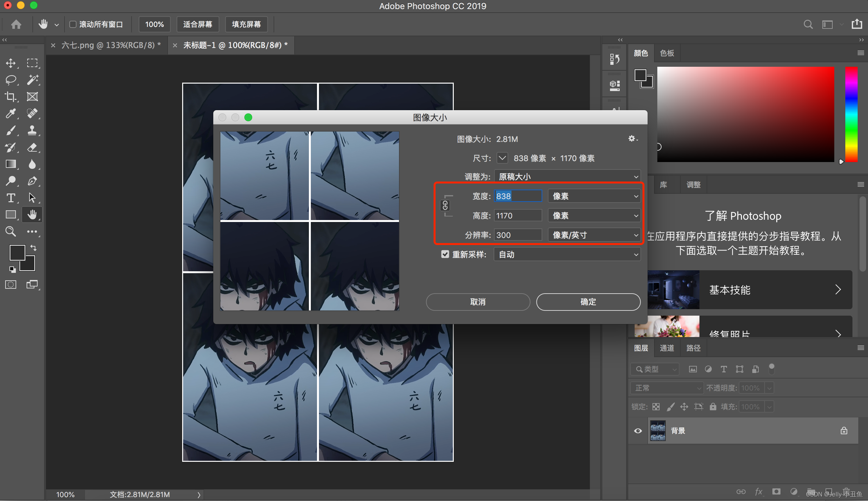Select the Clone Stamp tool

click(32, 130)
